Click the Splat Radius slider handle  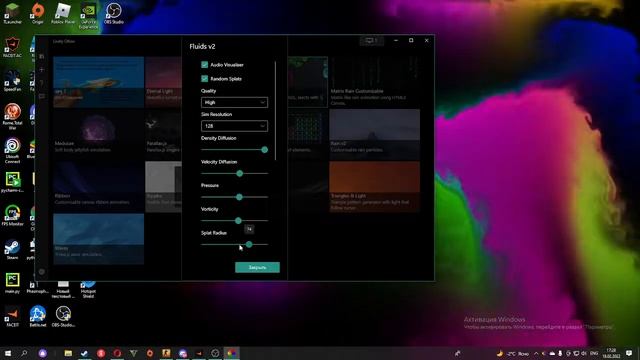(x=249, y=244)
